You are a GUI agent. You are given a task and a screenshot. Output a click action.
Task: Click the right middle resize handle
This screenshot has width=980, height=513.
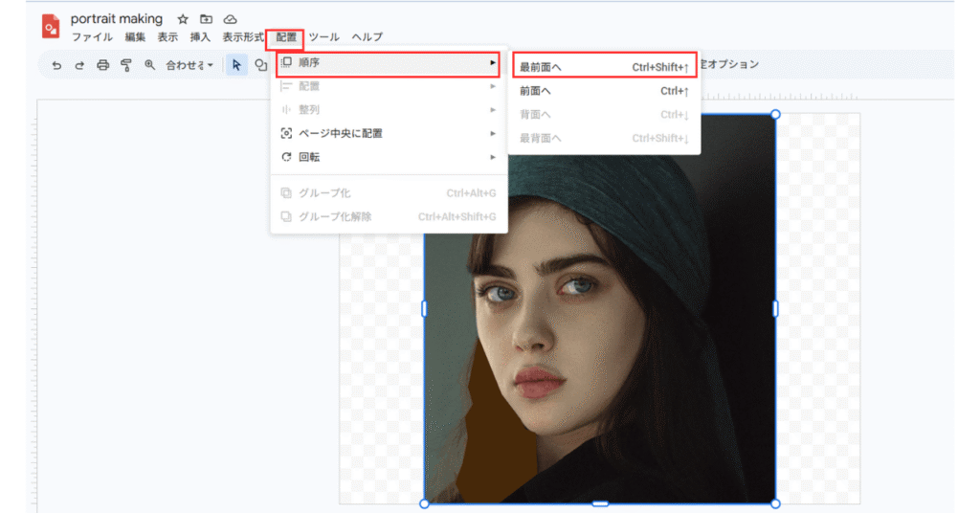click(775, 309)
